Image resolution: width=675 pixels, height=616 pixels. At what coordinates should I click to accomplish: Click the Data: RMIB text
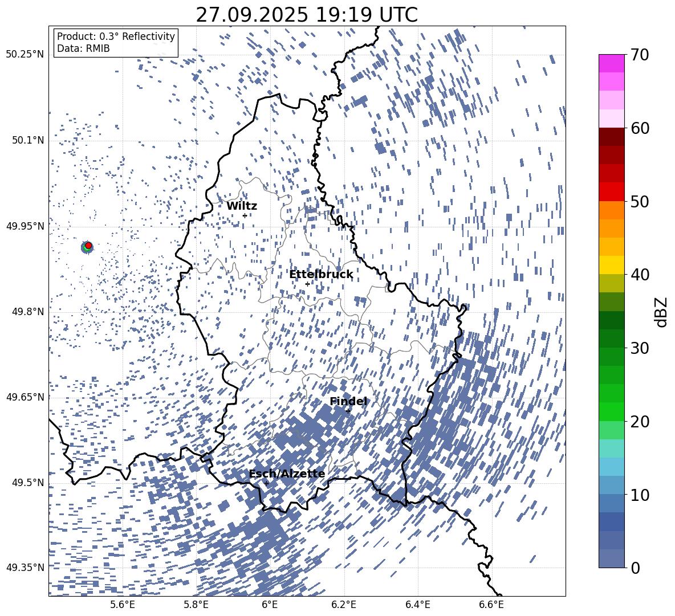83,48
